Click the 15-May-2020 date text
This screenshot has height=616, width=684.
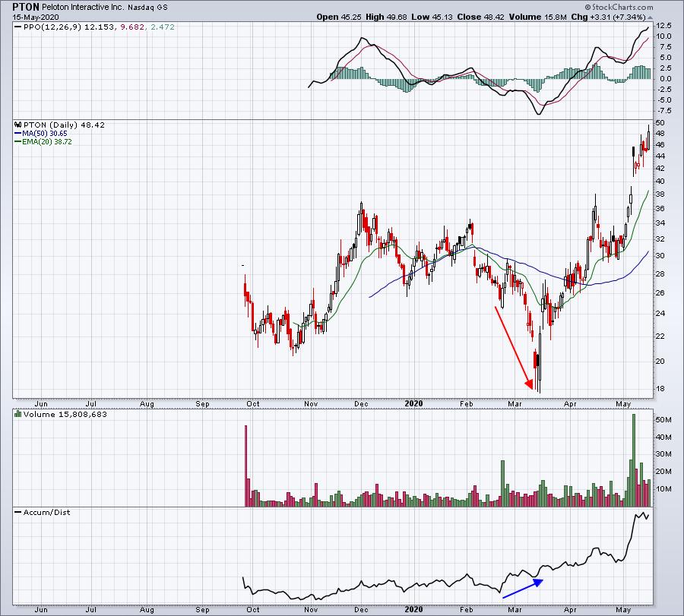tap(29, 16)
